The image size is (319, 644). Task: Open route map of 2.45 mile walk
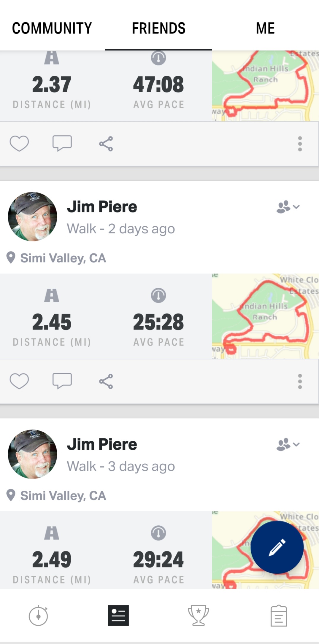(265, 316)
